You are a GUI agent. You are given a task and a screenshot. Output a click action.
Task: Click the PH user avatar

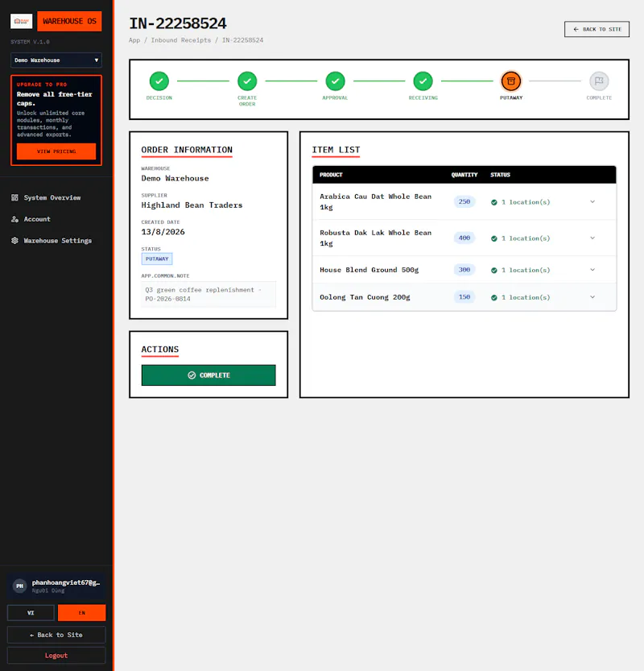[x=19, y=586]
